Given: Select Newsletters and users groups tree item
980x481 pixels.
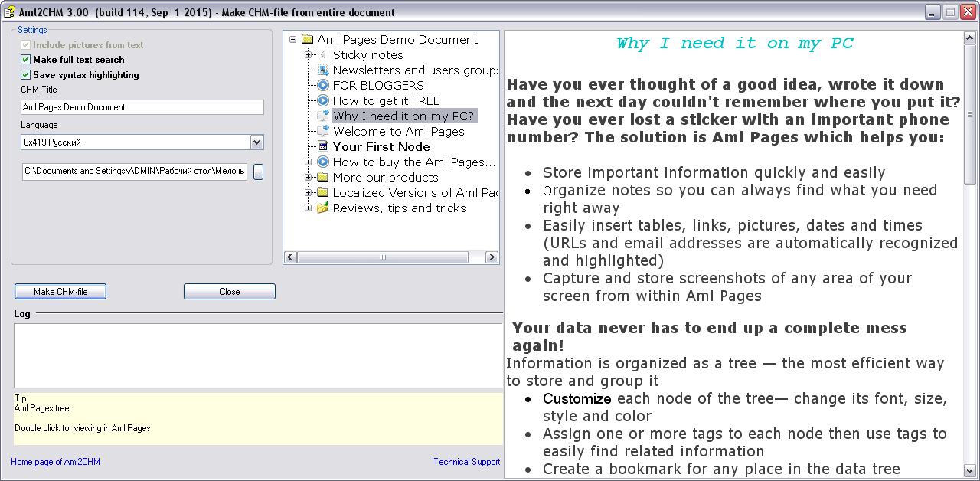Looking at the screenshot, I should point(416,70).
